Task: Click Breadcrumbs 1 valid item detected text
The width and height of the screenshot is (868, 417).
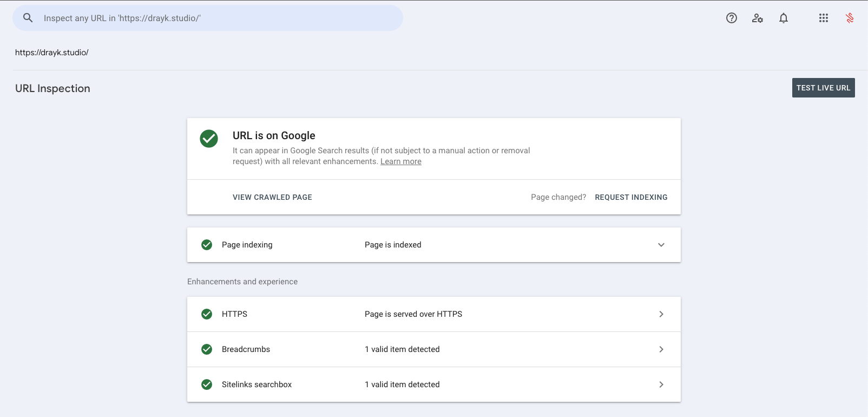Action: (402, 349)
